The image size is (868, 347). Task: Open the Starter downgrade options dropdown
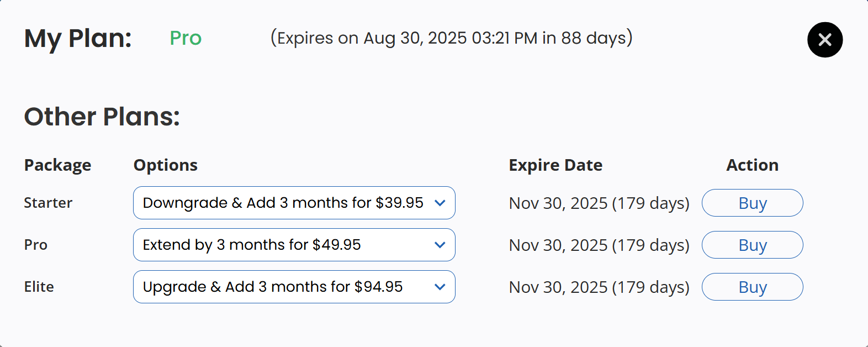(x=294, y=203)
